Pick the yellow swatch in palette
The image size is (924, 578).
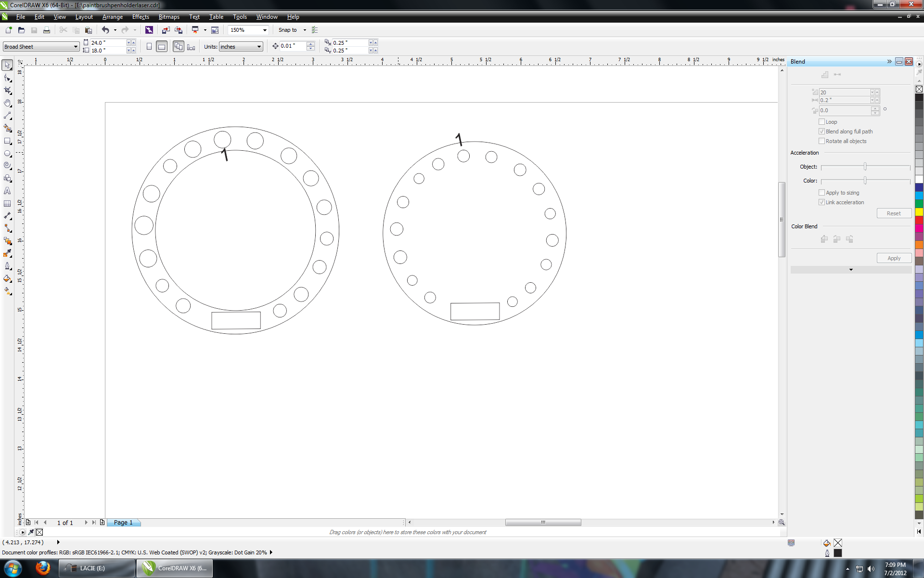pos(919,212)
